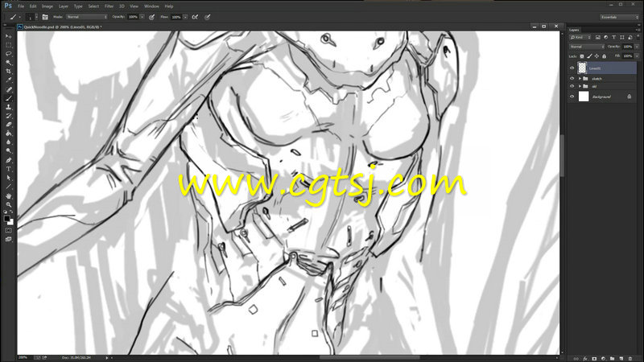Select the Hand tool
Screen dimensions: 644x362
[8, 195]
